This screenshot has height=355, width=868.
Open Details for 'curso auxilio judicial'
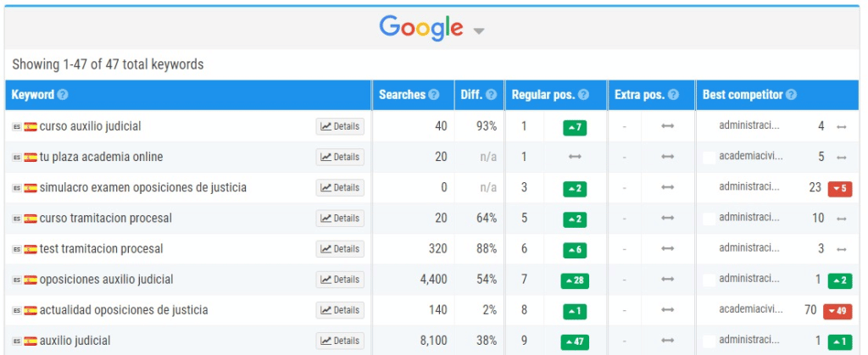click(x=340, y=126)
